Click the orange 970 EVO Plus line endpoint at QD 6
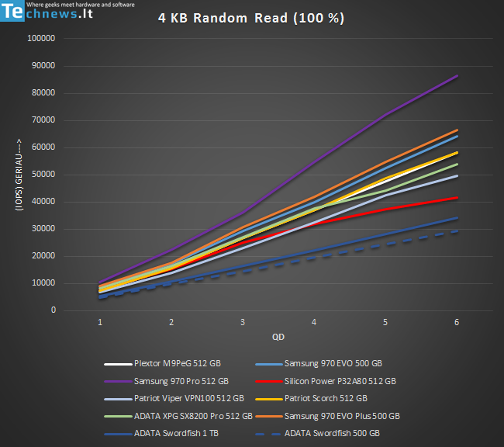 tap(457, 130)
